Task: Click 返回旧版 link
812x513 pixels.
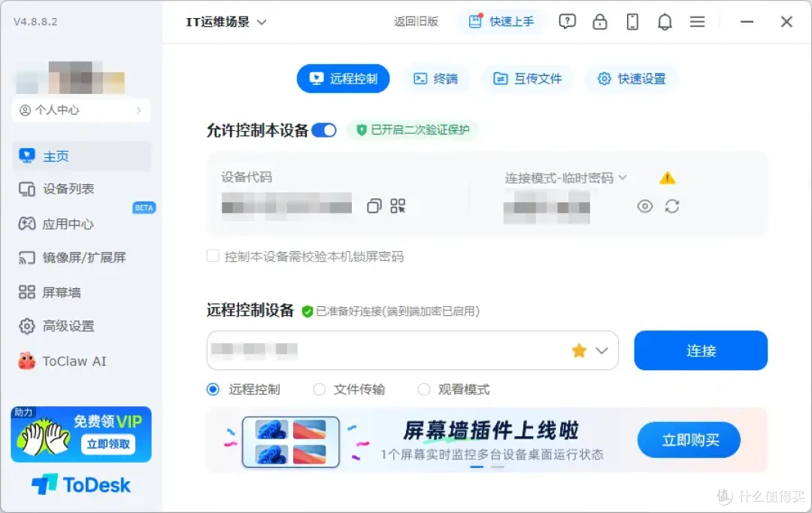Action: [x=416, y=22]
